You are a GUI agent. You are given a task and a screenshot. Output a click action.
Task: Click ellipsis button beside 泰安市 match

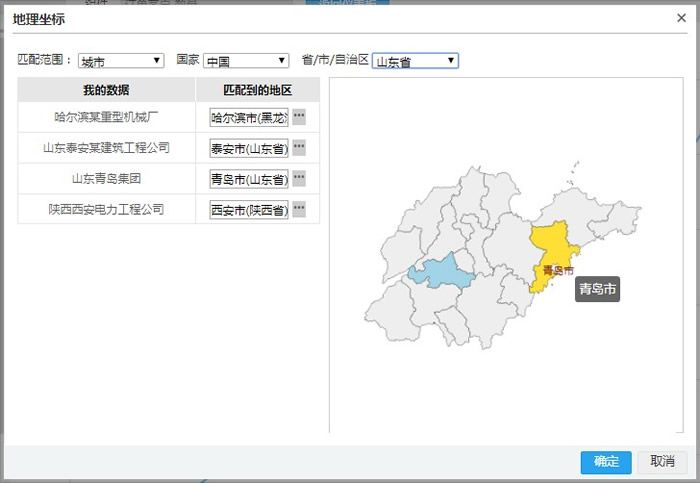tap(299, 148)
